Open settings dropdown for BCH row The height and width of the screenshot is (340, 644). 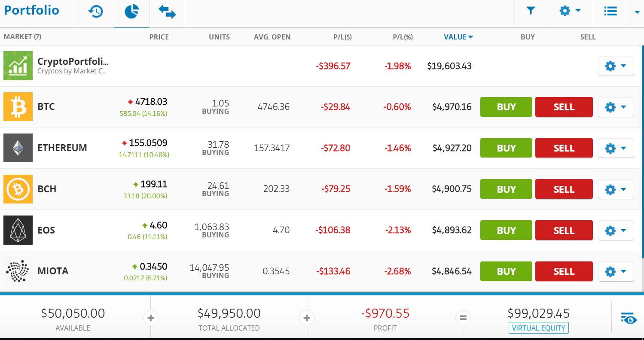point(616,189)
